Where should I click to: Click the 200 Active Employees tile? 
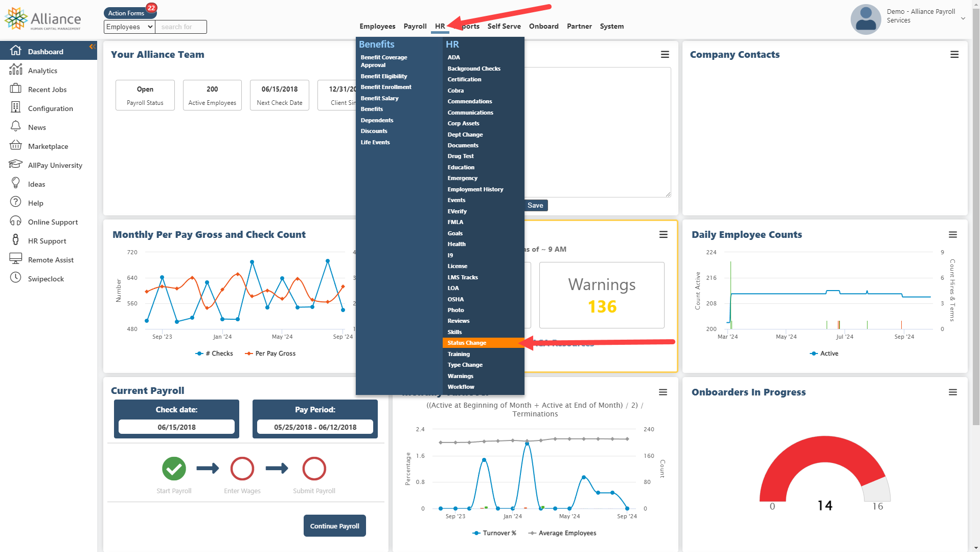[212, 95]
